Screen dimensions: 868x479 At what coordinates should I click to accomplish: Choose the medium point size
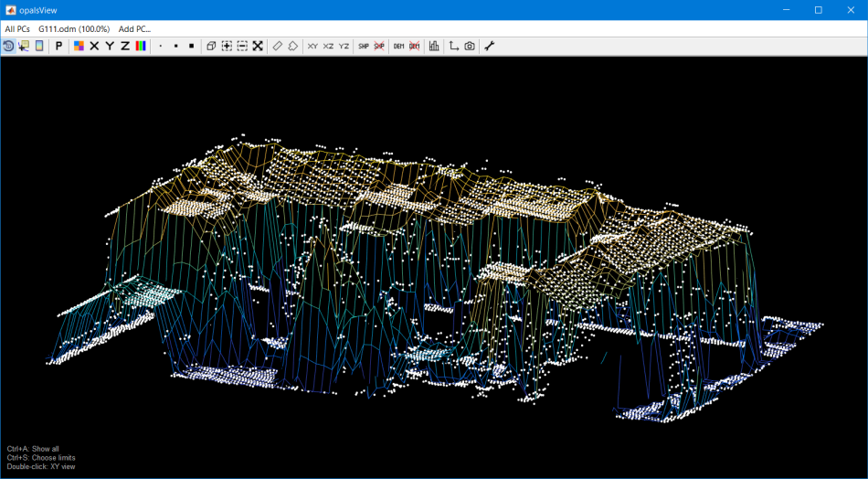point(175,46)
